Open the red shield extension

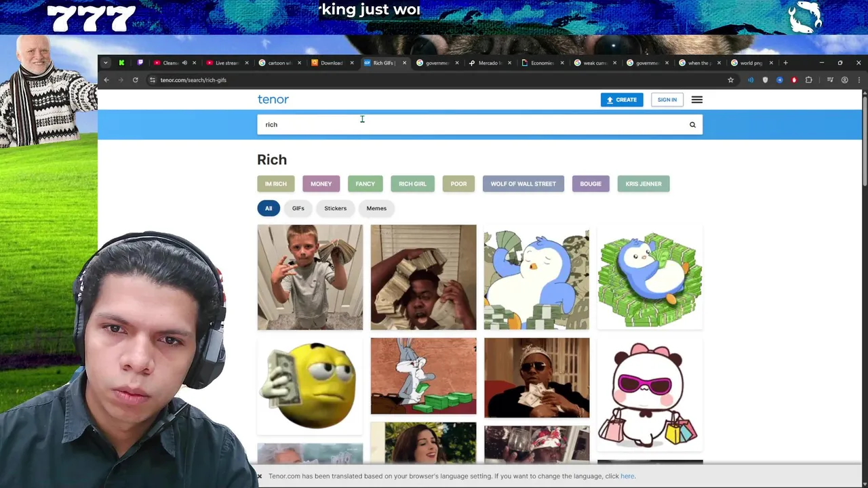click(x=794, y=80)
